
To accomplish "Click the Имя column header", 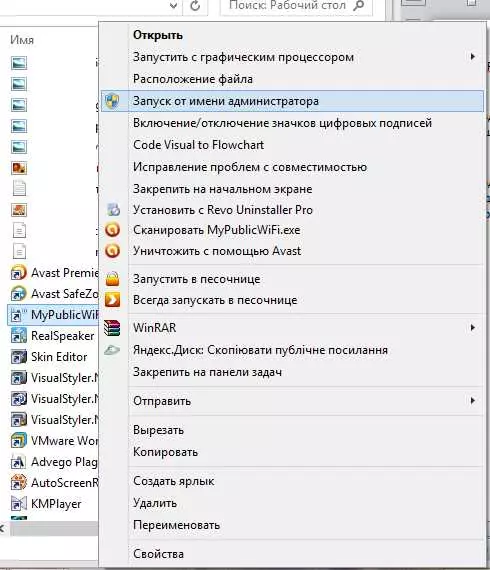I will (22, 40).
